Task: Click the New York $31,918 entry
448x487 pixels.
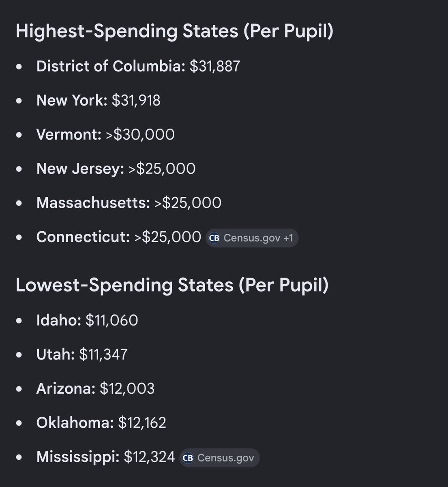Action: point(99,100)
